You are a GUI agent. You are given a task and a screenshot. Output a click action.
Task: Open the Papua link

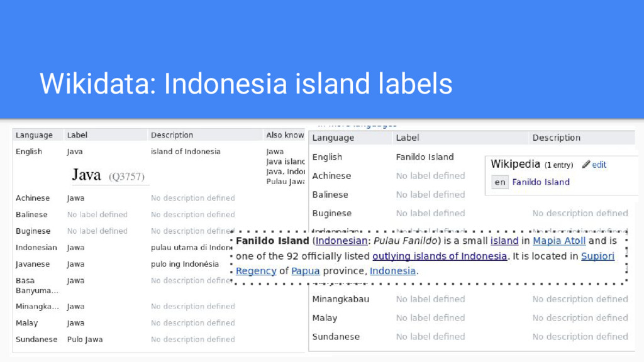tap(305, 271)
